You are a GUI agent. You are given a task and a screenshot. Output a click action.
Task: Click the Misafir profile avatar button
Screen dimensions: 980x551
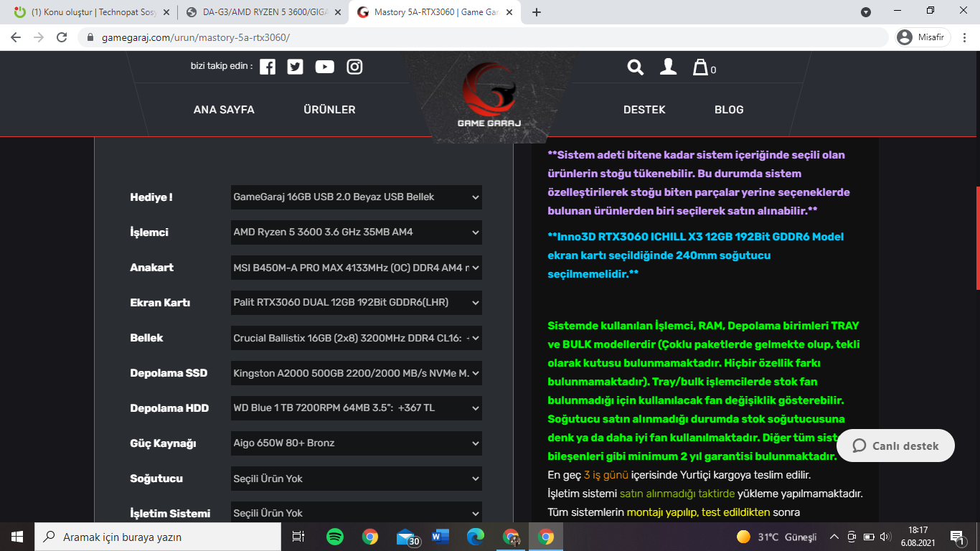pos(924,37)
